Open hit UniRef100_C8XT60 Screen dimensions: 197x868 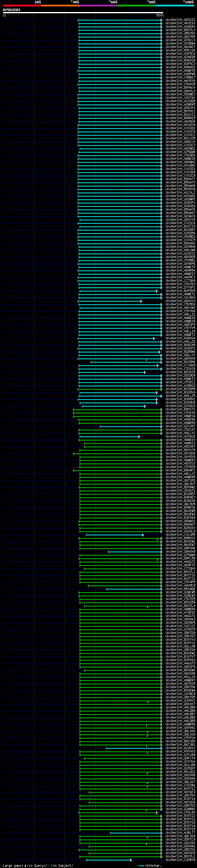coord(180,98)
